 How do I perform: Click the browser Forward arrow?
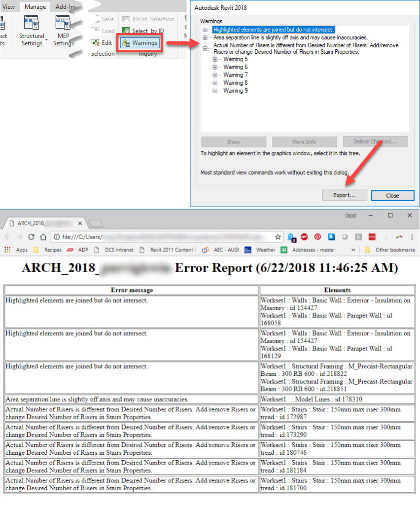pyautogui.click(x=19, y=237)
